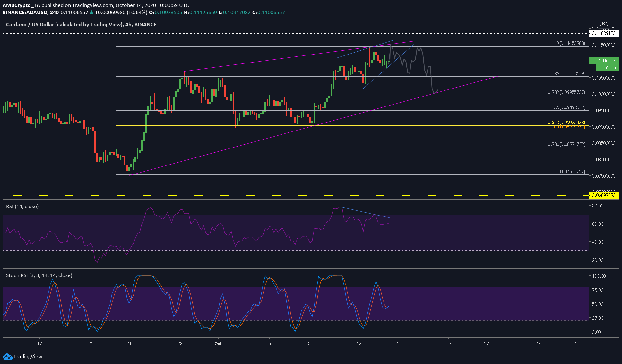Click the Fibonacci 0.236 (0.10528119) level label
This screenshot has width=622, height=364.
(x=566, y=74)
